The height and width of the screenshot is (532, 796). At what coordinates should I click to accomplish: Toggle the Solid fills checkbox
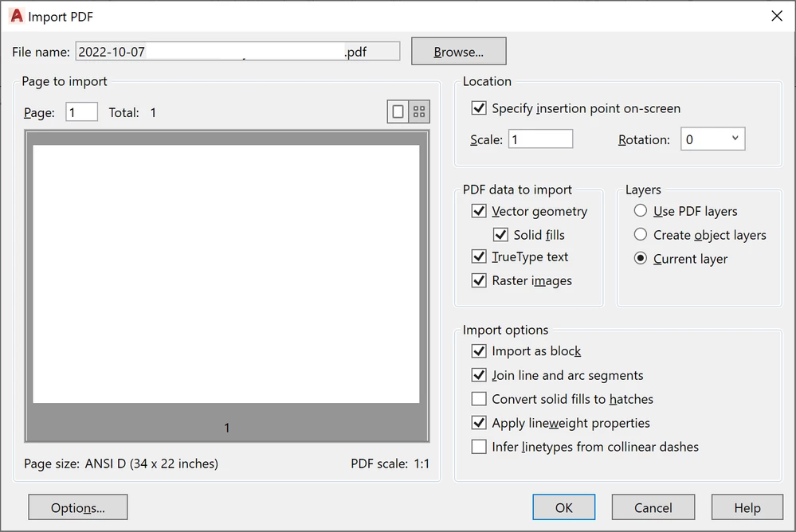(x=500, y=235)
